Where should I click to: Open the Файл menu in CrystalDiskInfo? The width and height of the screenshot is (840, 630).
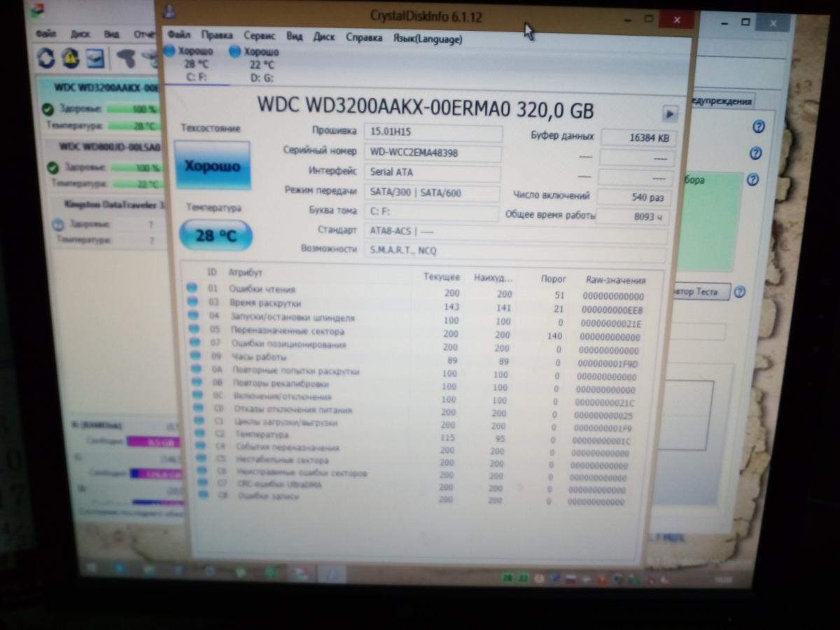point(178,35)
